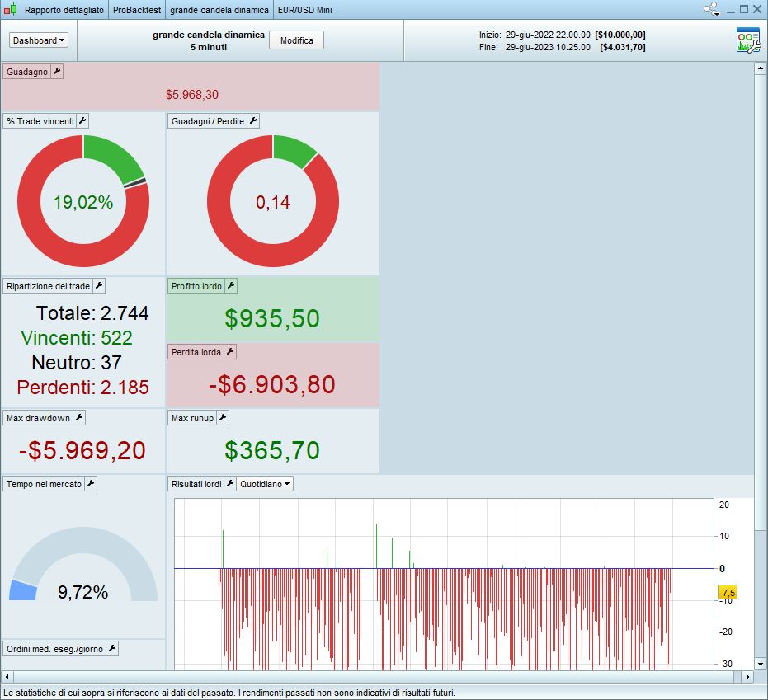The width and height of the screenshot is (768, 700).
Task: Configure Ripartizione dei trade via wrench
Action: 99,286
